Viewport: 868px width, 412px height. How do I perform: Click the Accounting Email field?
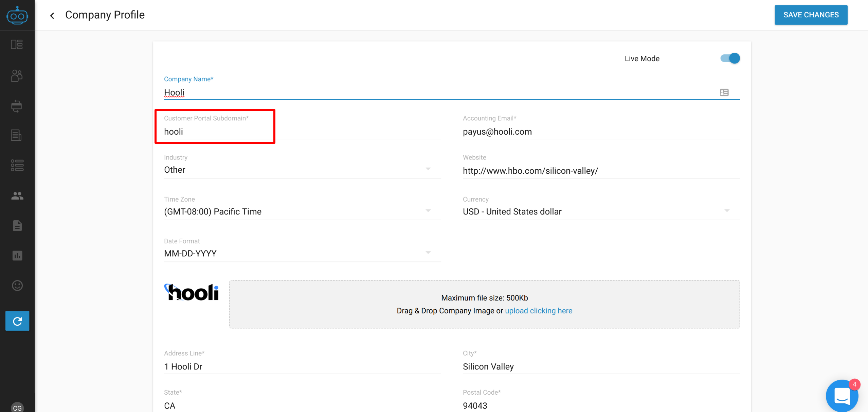pyautogui.click(x=601, y=132)
